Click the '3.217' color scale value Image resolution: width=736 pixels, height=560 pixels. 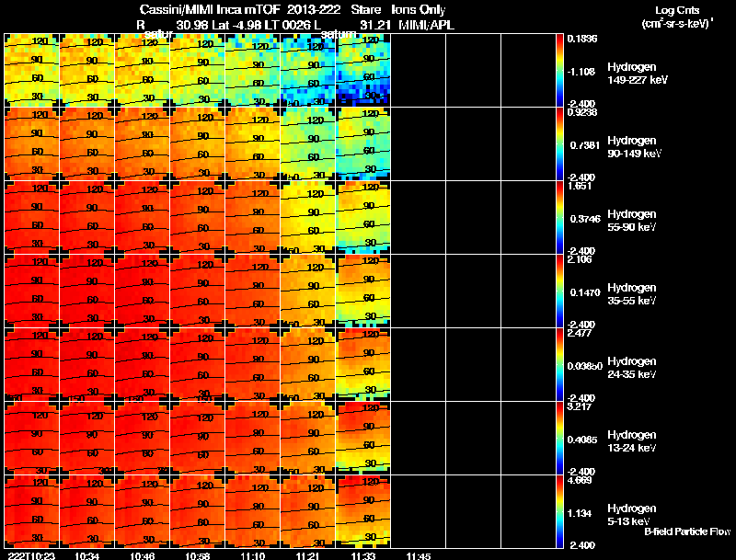[580, 406]
